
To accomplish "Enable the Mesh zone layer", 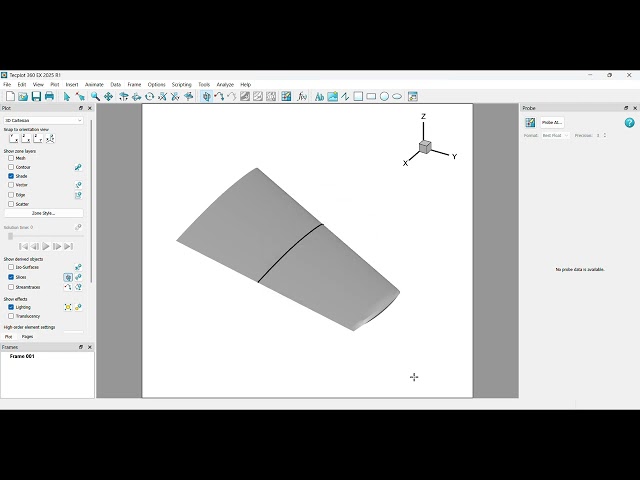I will pos(11,158).
